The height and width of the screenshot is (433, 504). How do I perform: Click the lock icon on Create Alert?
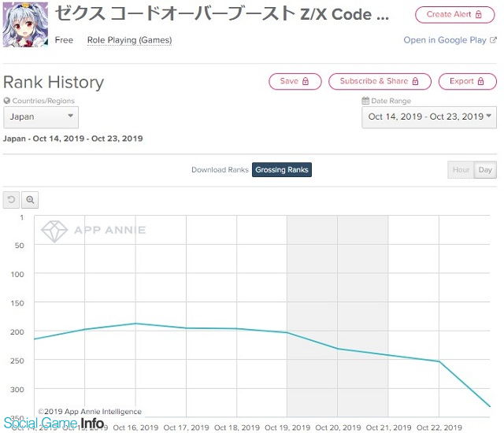pos(479,14)
